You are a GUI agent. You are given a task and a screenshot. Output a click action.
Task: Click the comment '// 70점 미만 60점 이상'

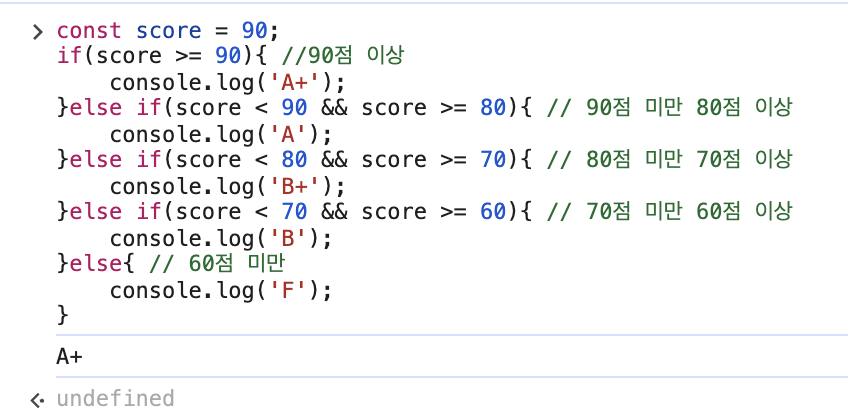(x=669, y=211)
